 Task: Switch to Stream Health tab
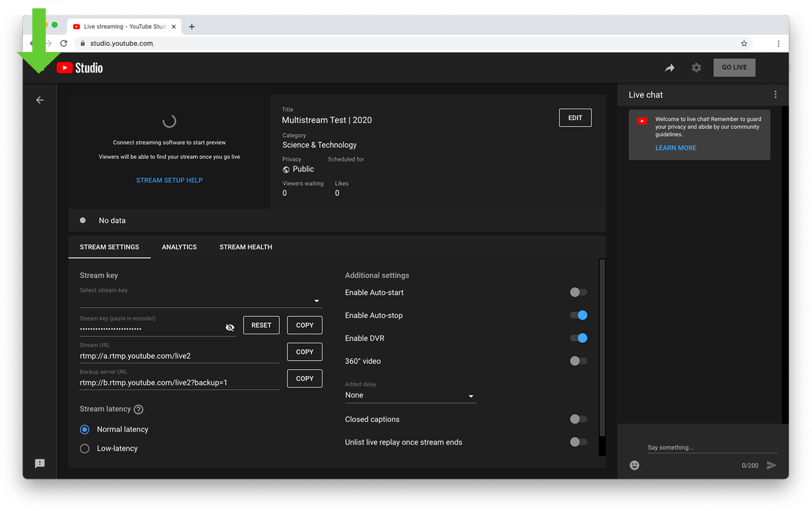point(246,247)
